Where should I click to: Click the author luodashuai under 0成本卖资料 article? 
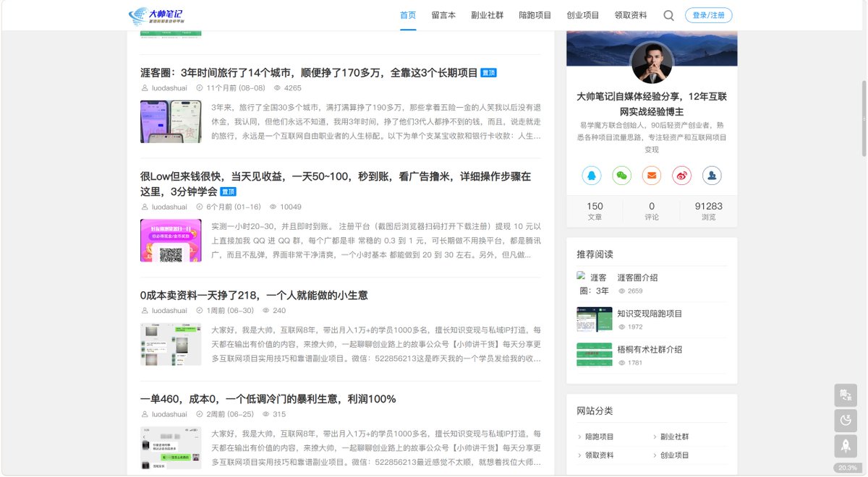[169, 311]
